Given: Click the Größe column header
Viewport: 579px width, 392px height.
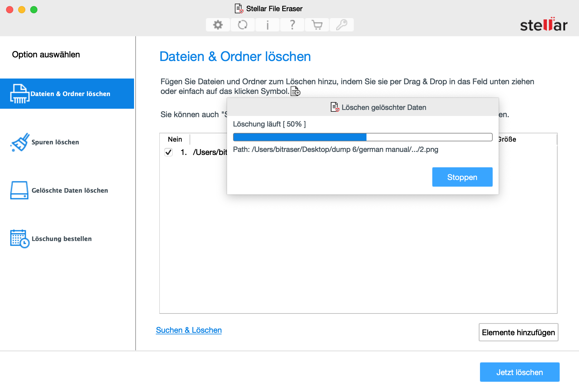Looking at the screenshot, I should pos(507,139).
